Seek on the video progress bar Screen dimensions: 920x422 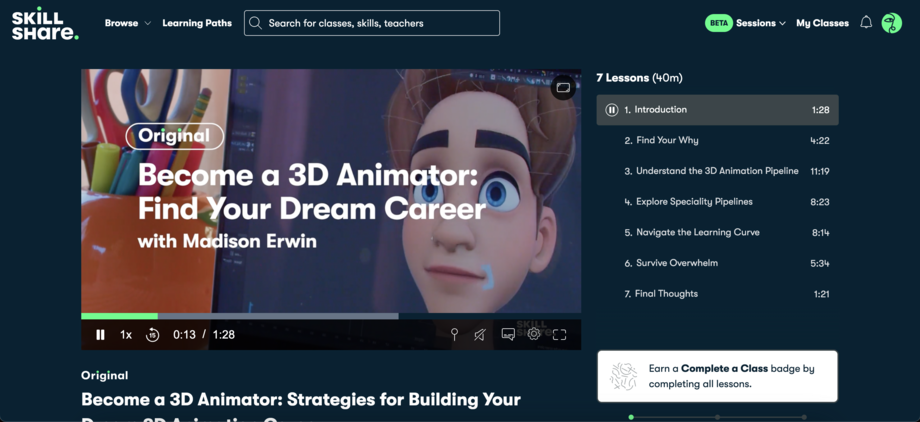click(x=331, y=316)
